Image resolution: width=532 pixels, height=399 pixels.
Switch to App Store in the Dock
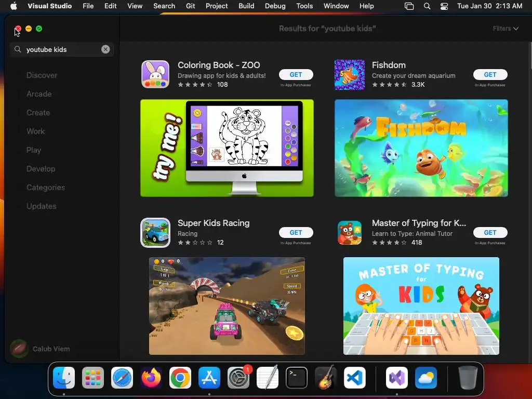(209, 378)
